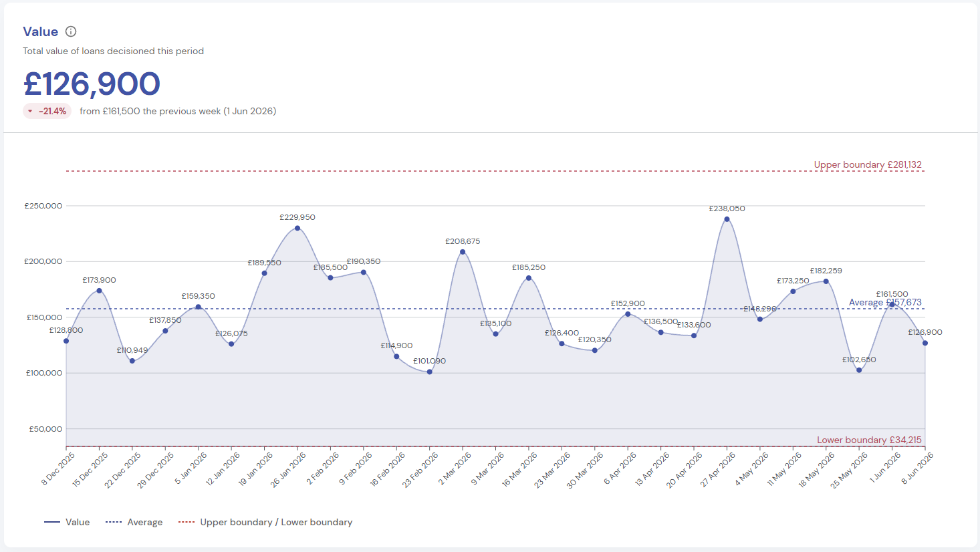Viewport: 980px width, 552px height.
Task: Click the £152,900 data point
Action: (628, 314)
